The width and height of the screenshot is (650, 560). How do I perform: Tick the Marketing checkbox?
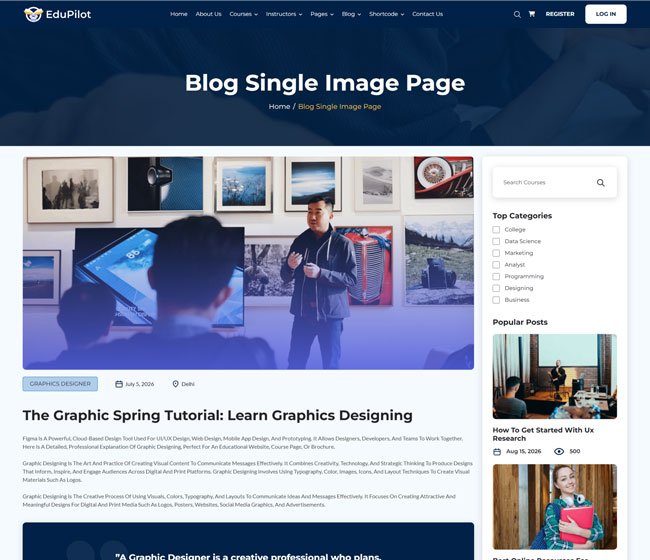click(x=496, y=253)
